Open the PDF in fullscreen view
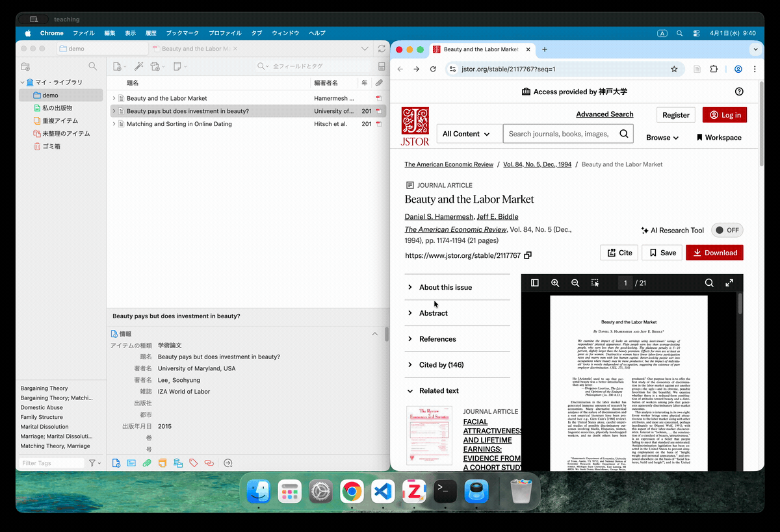 tap(729, 283)
